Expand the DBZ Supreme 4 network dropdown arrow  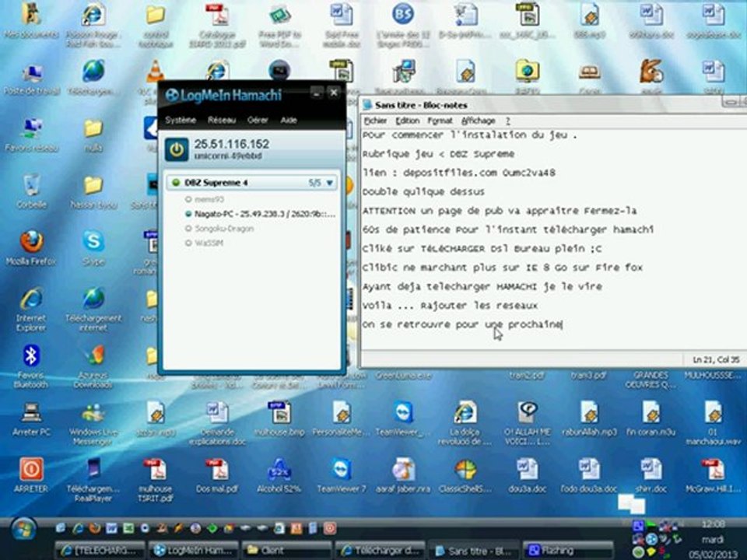pyautogui.click(x=330, y=183)
